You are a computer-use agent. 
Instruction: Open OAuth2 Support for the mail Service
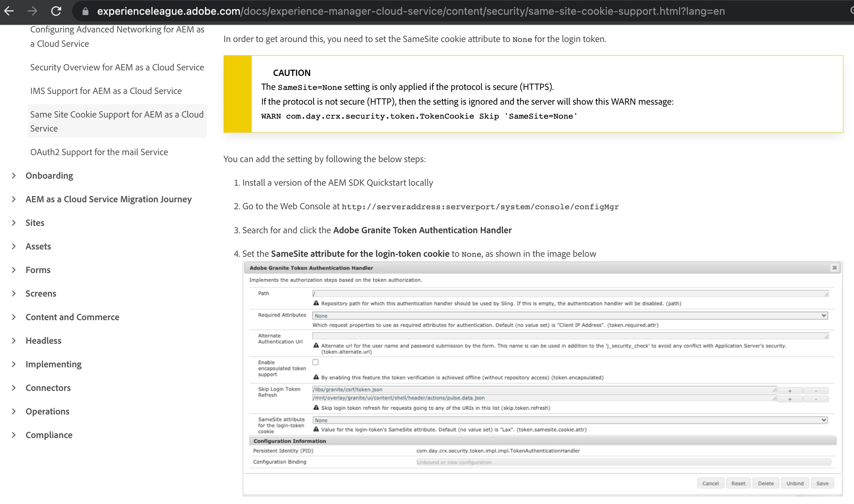coord(99,152)
